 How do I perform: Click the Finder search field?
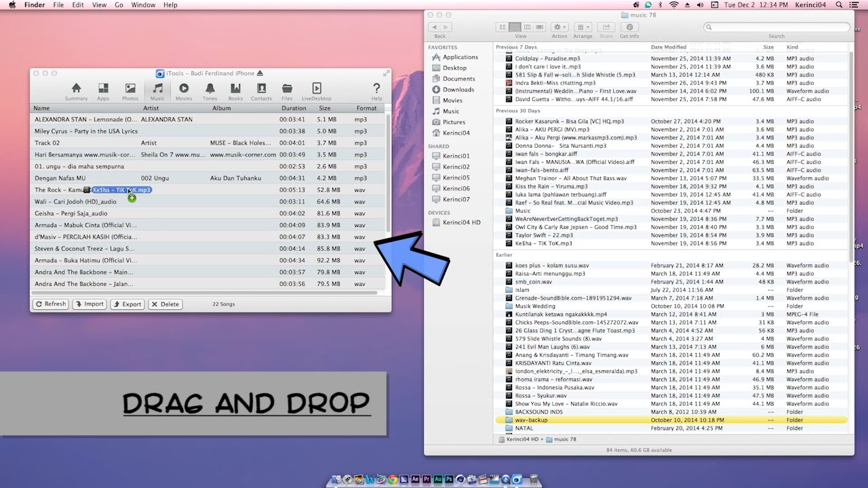point(776,27)
